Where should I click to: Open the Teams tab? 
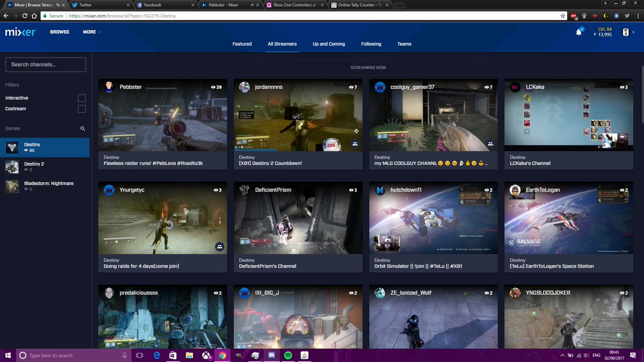(x=404, y=44)
